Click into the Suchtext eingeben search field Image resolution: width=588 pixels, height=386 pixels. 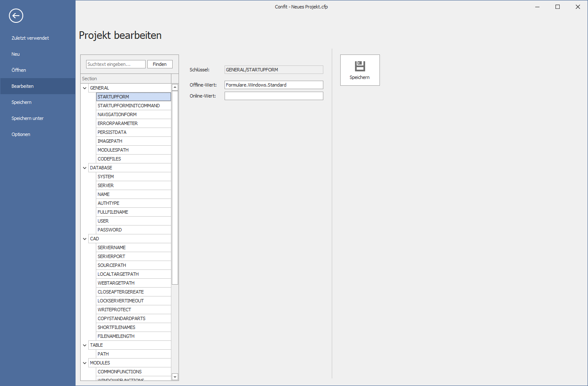point(116,64)
